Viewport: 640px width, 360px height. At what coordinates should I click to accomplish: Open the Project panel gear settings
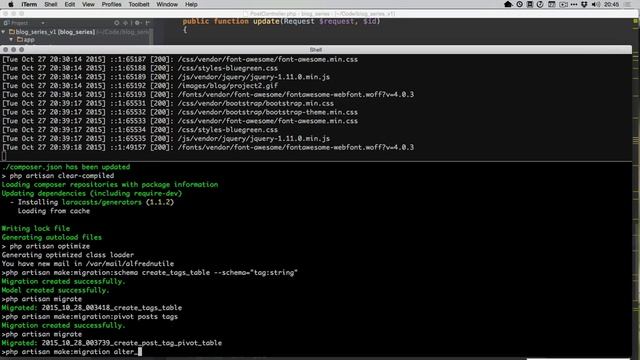click(x=138, y=23)
